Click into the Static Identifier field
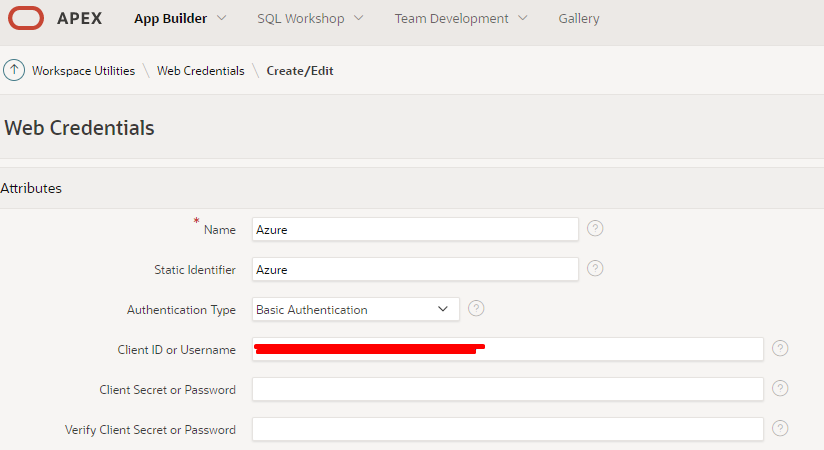Viewport: 824px width, 450px height. (x=415, y=269)
